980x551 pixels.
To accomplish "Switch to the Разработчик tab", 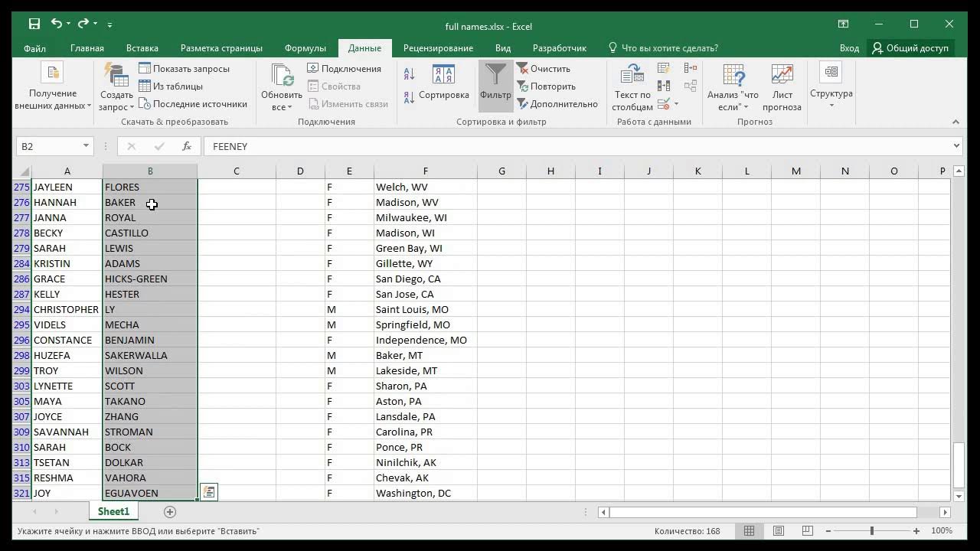I will pos(560,48).
